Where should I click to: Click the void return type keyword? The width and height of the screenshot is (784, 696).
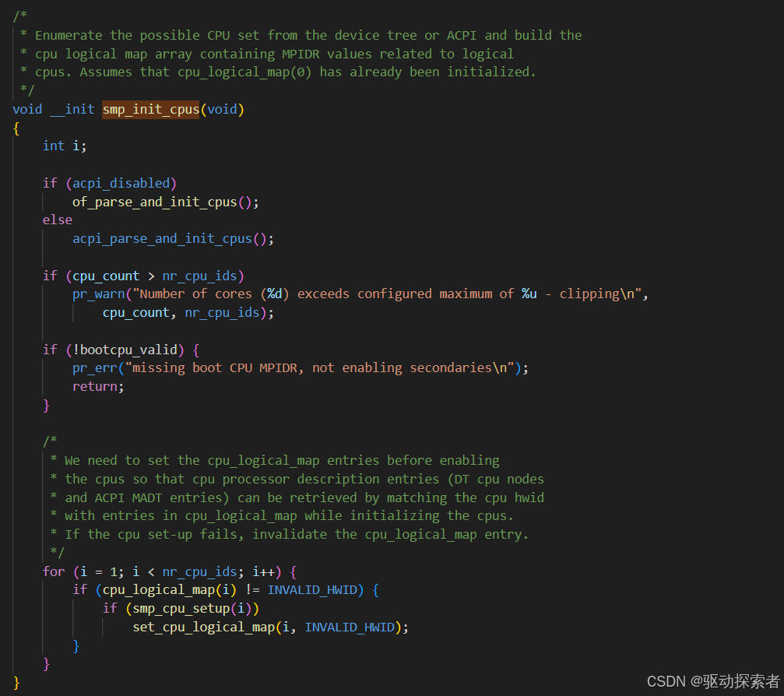(x=27, y=110)
